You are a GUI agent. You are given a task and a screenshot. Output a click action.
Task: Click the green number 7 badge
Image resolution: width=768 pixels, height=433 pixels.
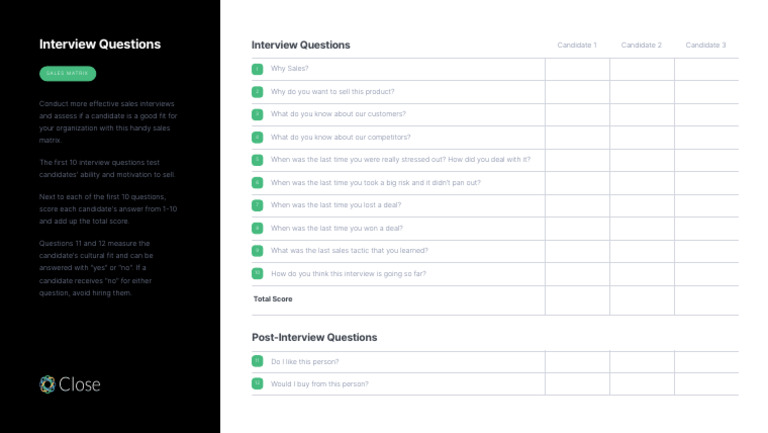tap(257, 205)
